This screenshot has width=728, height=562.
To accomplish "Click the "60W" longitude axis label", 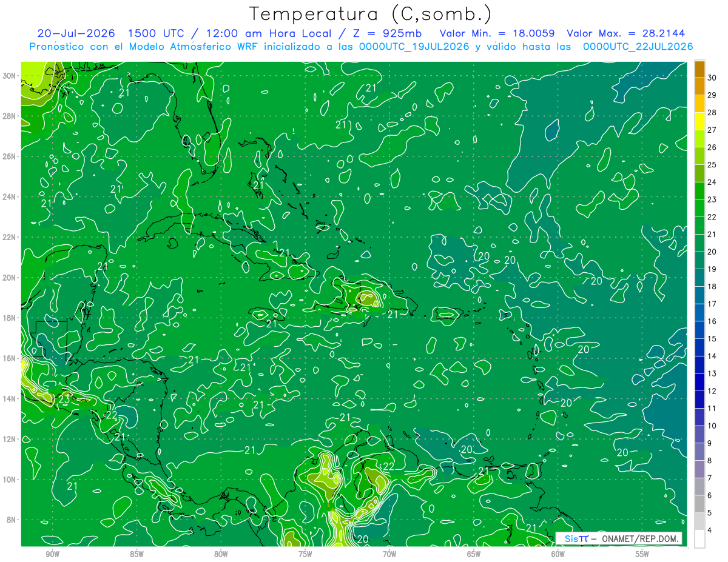I will (x=558, y=554).
